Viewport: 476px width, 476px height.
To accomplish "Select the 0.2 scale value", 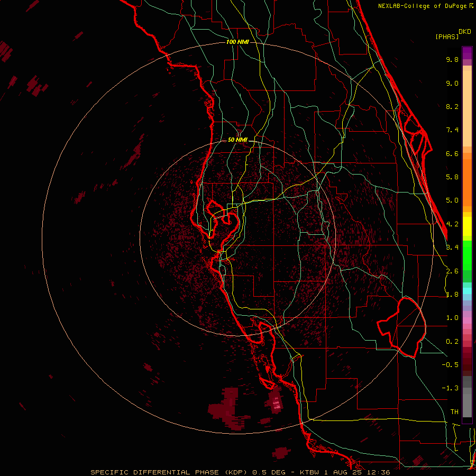I will (452, 342).
